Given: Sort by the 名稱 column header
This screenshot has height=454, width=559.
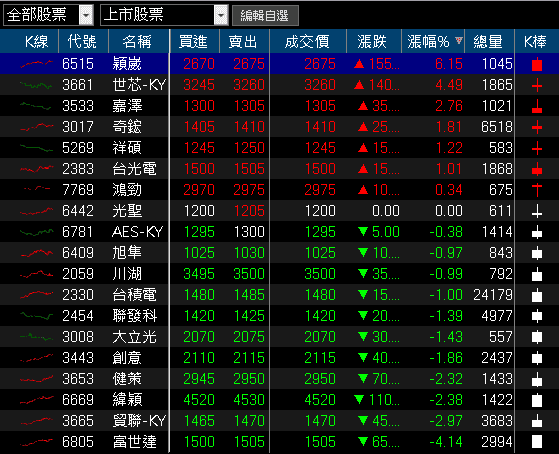Looking at the screenshot, I should 137,42.
